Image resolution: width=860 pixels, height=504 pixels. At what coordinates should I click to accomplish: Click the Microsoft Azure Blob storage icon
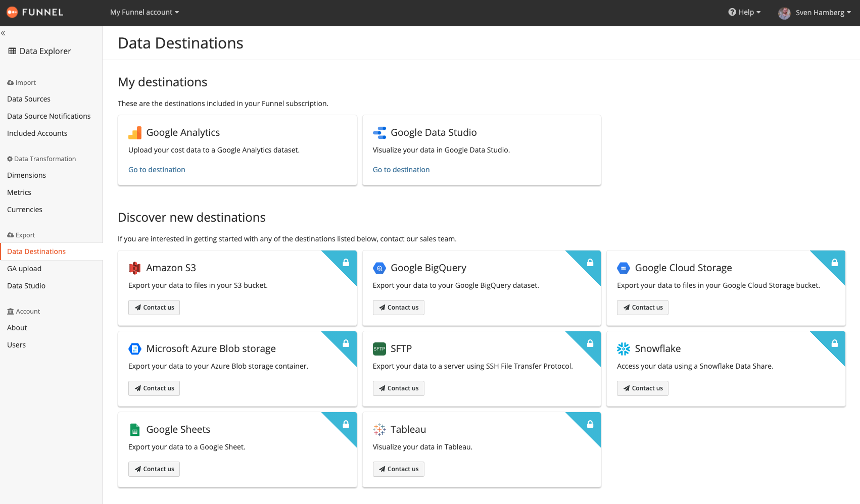[135, 349]
